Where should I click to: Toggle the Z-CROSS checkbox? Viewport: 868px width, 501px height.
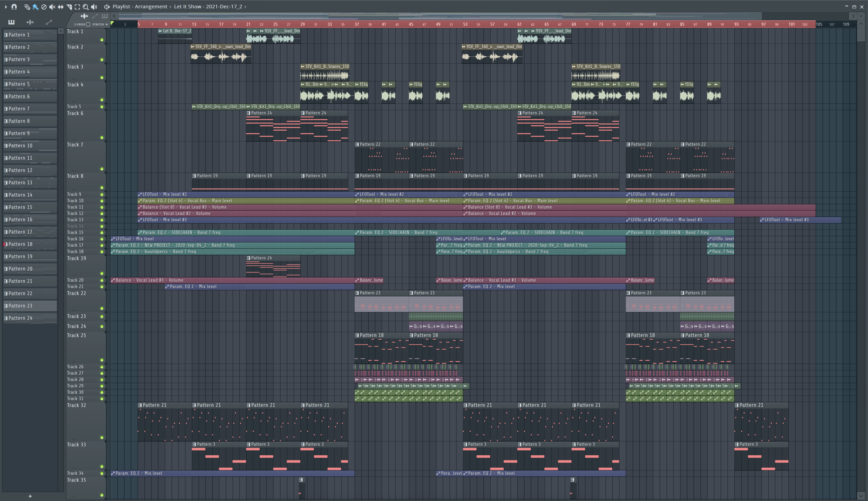click(88, 24)
